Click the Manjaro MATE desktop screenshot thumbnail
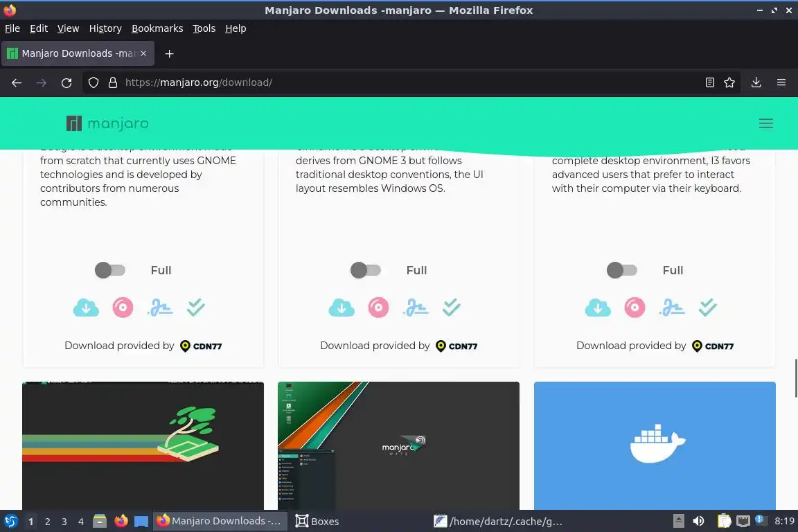The height and width of the screenshot is (532, 798). [398, 445]
